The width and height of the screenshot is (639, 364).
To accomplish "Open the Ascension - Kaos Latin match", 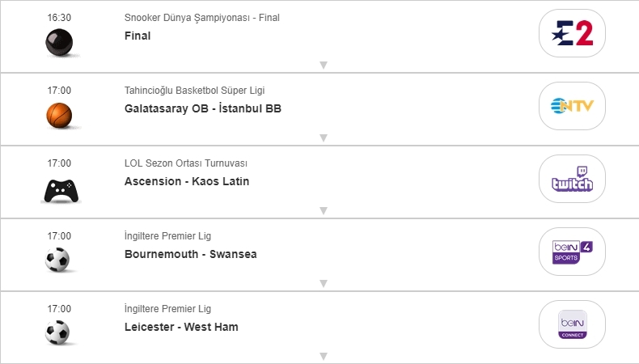I will click(x=187, y=181).
